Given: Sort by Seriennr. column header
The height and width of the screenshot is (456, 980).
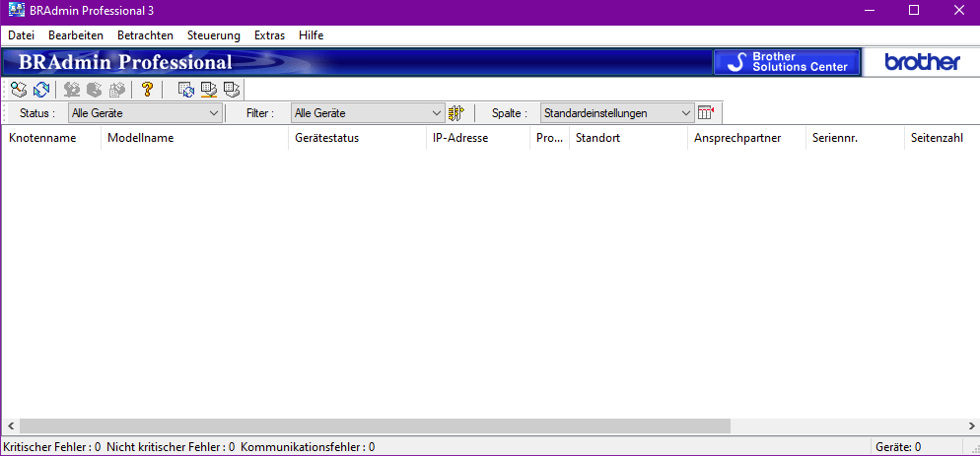Looking at the screenshot, I should 855,138.
